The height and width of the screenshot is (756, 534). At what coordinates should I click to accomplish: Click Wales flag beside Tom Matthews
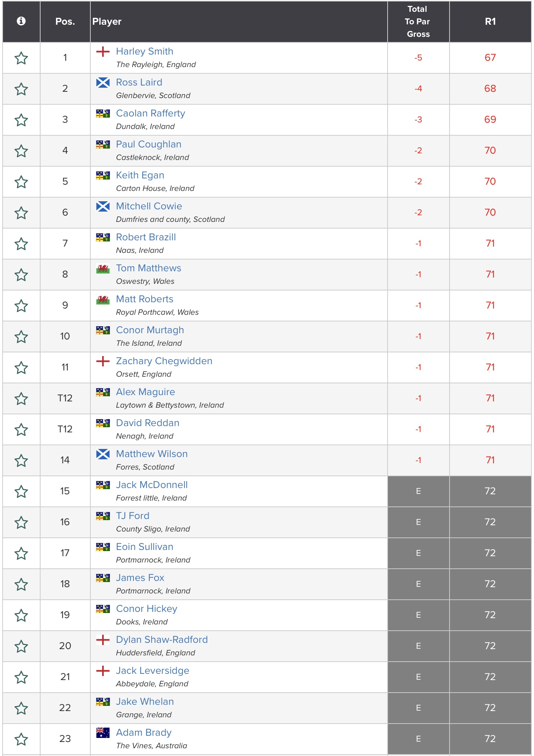(x=103, y=268)
